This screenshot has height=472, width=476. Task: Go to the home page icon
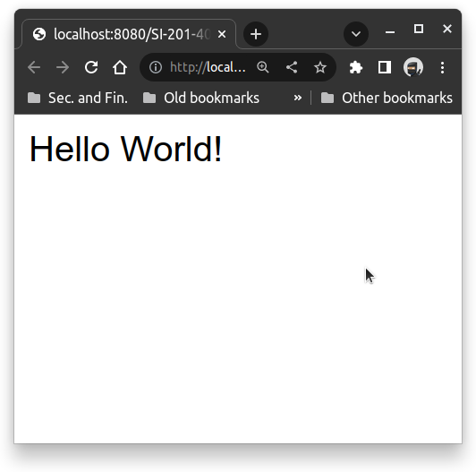coord(120,67)
